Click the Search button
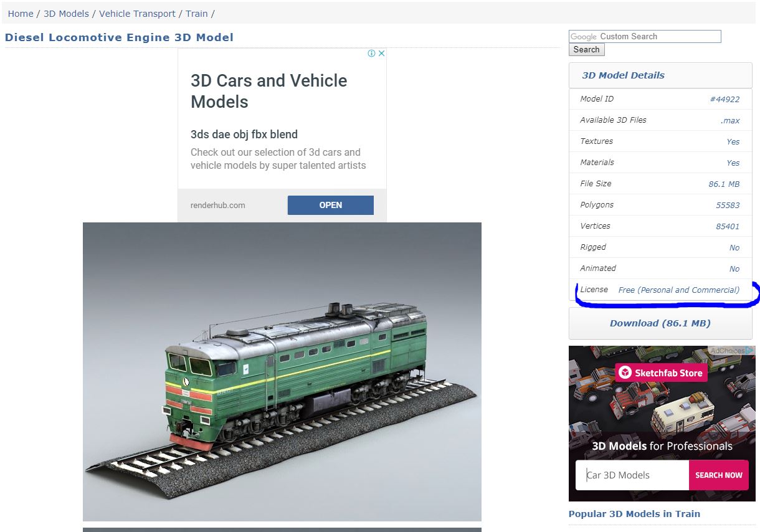Image resolution: width=760 pixels, height=532 pixels. pyautogui.click(x=586, y=50)
